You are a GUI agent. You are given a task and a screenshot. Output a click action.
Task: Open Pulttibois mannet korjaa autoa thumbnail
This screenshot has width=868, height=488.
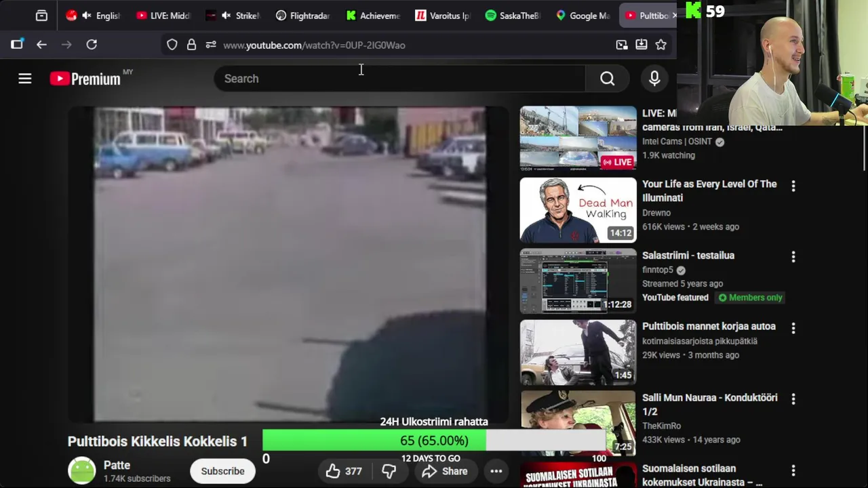[578, 352]
